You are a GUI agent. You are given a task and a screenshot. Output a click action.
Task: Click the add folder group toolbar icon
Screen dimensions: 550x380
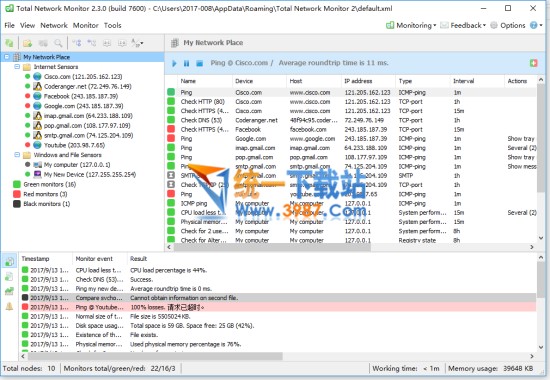pos(27,43)
